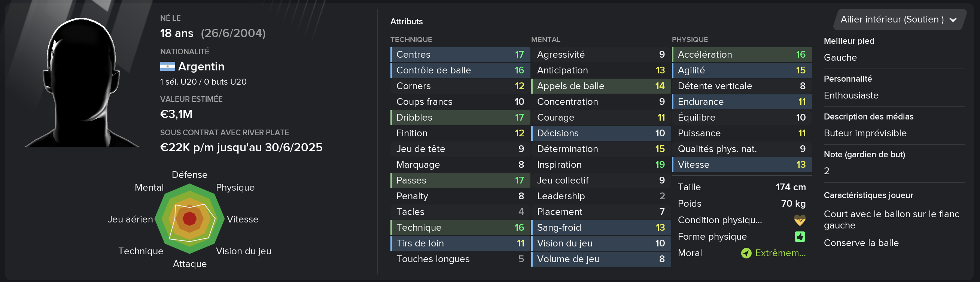Viewport: 980px width, 282px height.
Task: Select the Centres attribute row
Action: point(460,54)
